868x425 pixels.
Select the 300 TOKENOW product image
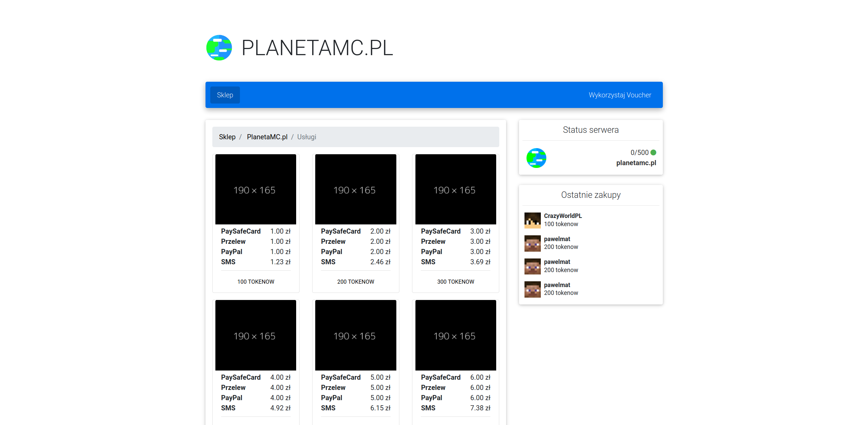455,189
